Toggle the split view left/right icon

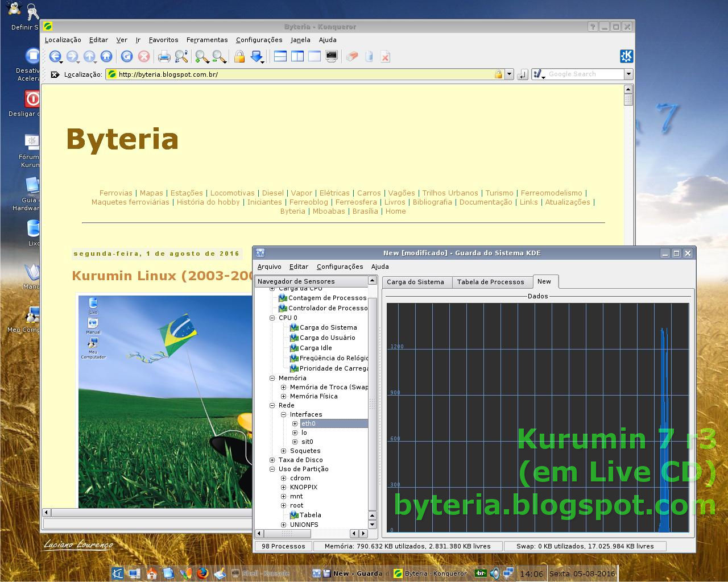tap(297, 56)
